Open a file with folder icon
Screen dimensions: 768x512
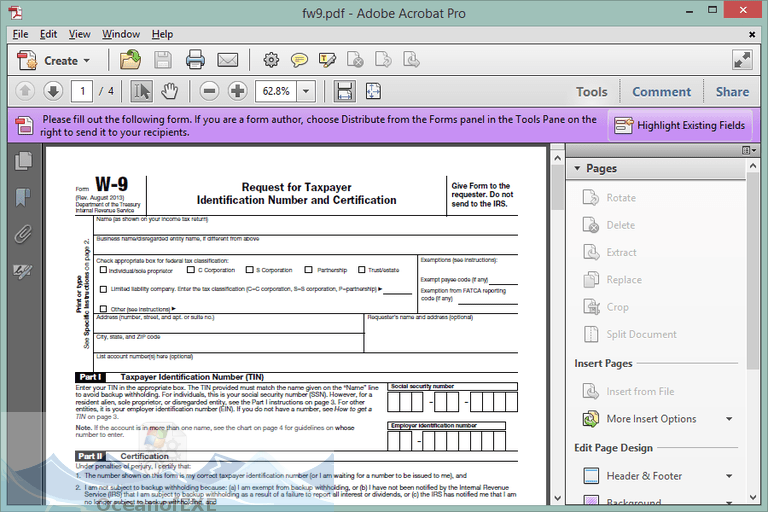pyautogui.click(x=130, y=60)
